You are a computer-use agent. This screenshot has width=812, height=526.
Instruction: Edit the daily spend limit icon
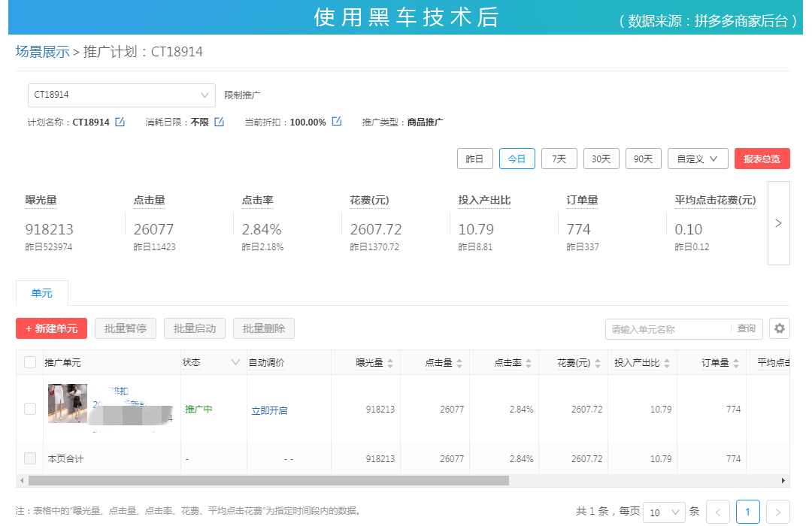pyautogui.click(x=219, y=122)
